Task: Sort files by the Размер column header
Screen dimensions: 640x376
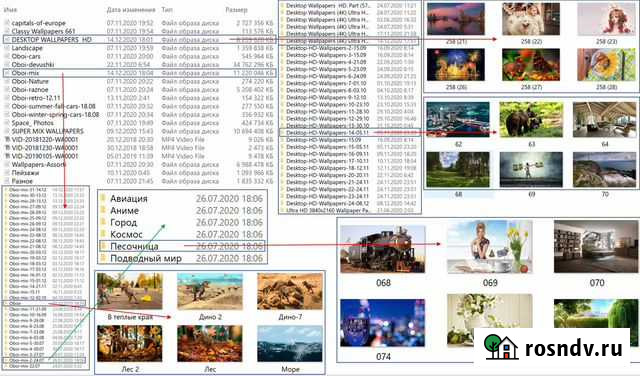Action: click(236, 9)
